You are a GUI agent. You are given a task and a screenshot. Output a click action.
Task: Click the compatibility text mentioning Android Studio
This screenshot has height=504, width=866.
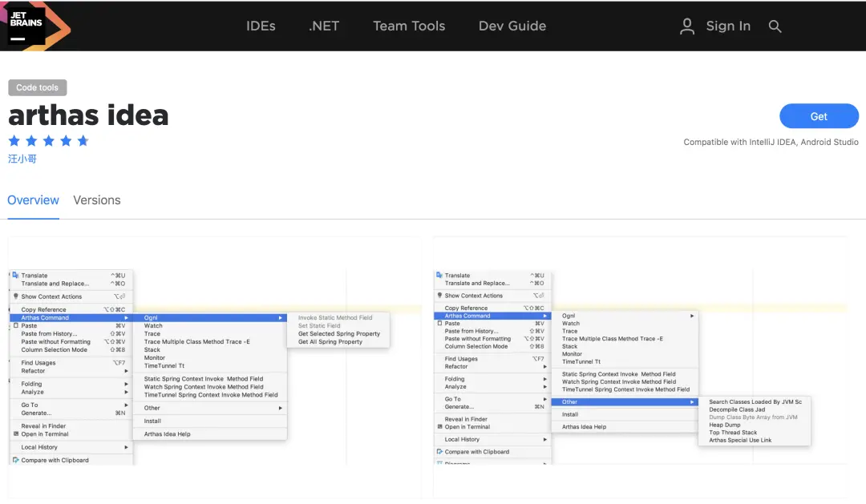pos(771,142)
